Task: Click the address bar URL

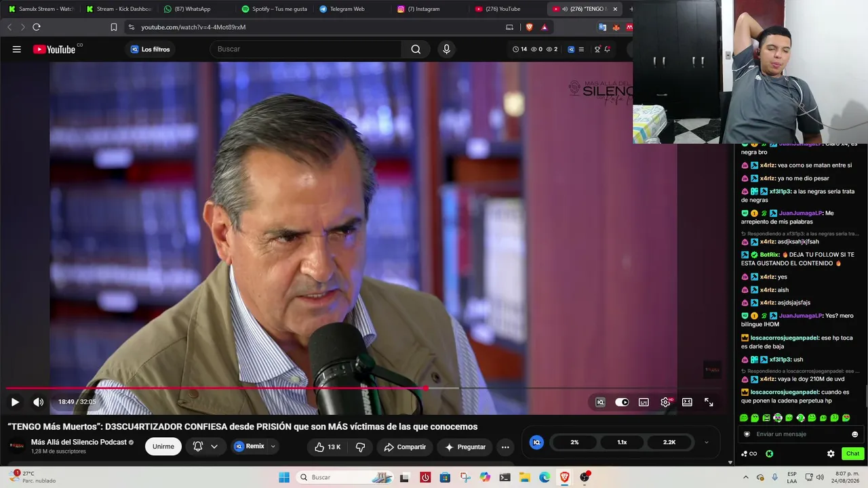Action: (x=193, y=27)
